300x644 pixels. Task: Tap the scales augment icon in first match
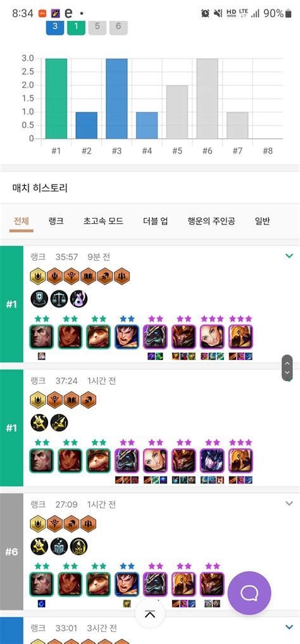59,299
